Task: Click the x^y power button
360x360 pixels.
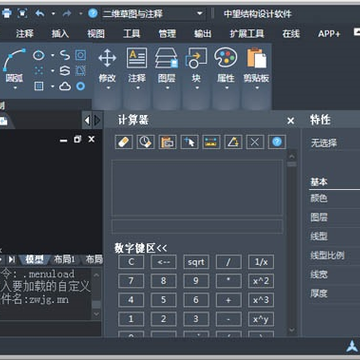Action: click(x=261, y=319)
